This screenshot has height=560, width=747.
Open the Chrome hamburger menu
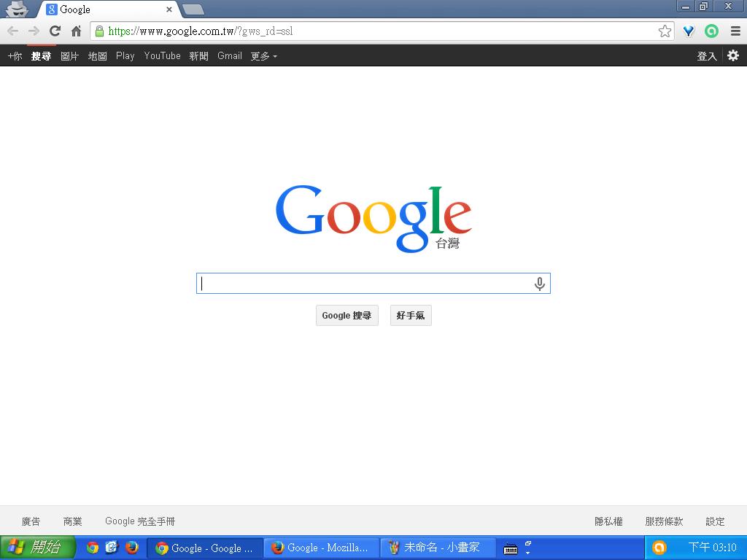tap(735, 31)
